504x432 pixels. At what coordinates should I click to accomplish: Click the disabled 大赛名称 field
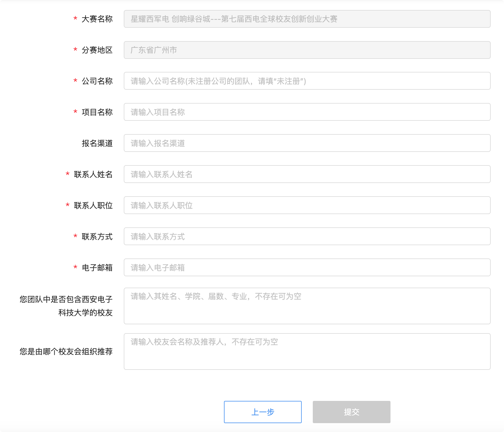pos(307,19)
